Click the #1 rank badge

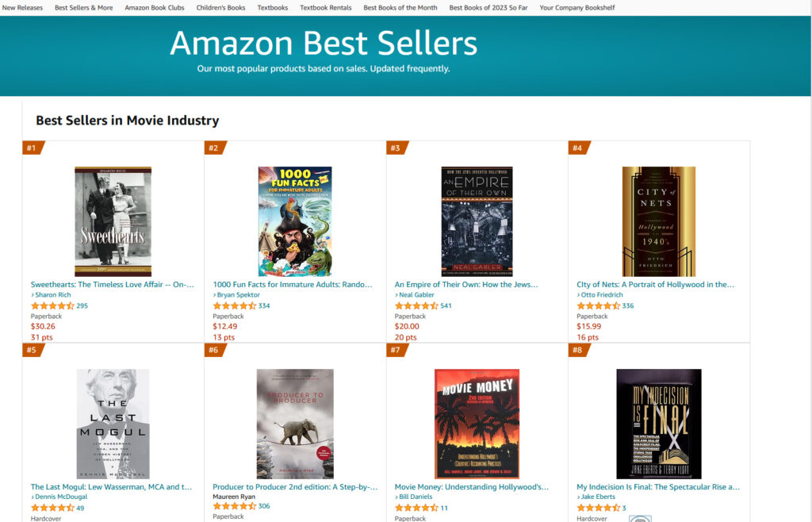(33, 148)
